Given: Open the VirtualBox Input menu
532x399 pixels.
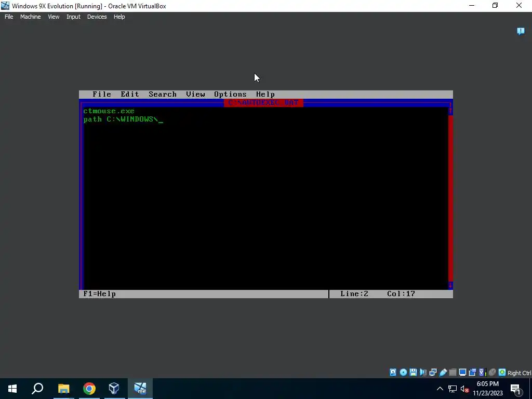Looking at the screenshot, I should (73, 17).
